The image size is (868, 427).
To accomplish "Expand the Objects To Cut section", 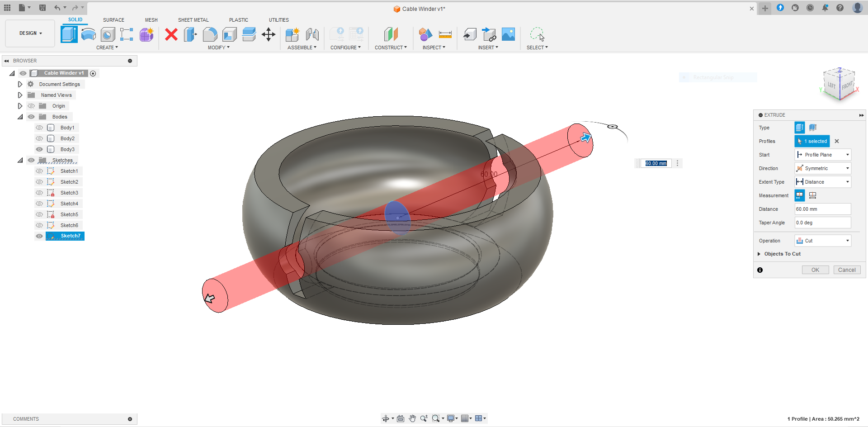I will click(x=759, y=254).
